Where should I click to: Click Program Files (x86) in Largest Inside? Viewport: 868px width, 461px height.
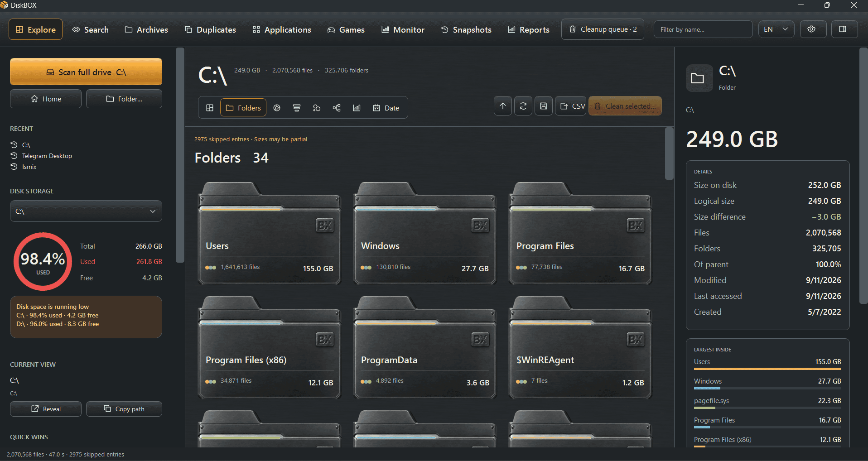click(767, 441)
